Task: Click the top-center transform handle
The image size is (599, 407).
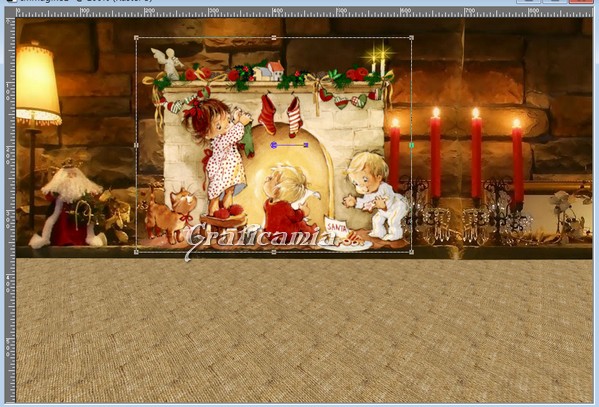Action: pyautogui.click(x=274, y=37)
